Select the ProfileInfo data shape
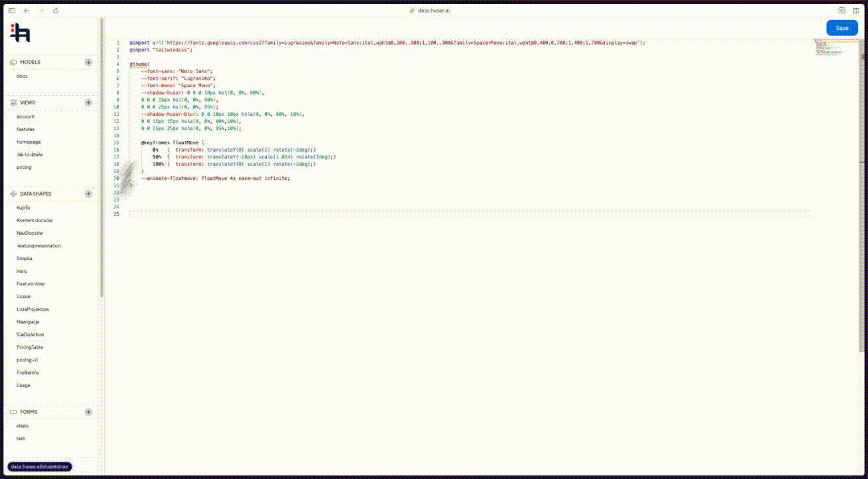 click(28, 372)
